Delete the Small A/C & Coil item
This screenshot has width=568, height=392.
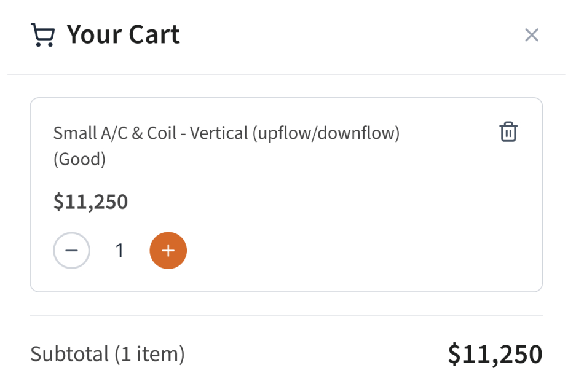tap(508, 132)
